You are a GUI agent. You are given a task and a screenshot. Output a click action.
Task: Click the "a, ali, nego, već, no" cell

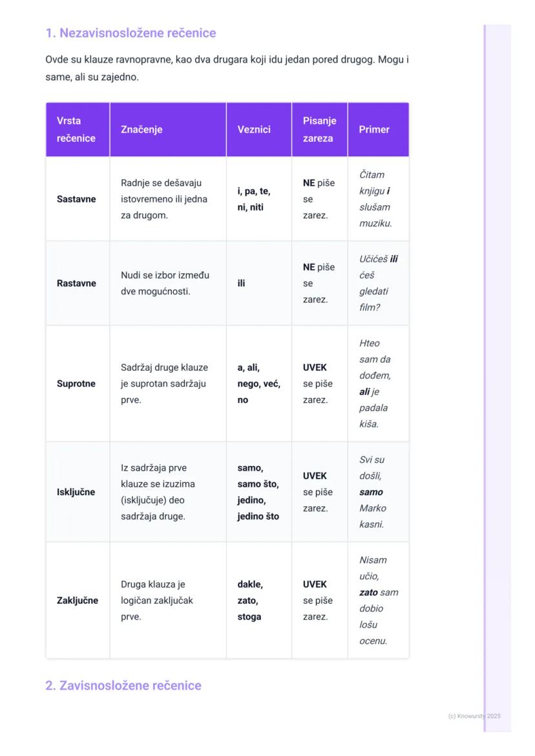258,384
